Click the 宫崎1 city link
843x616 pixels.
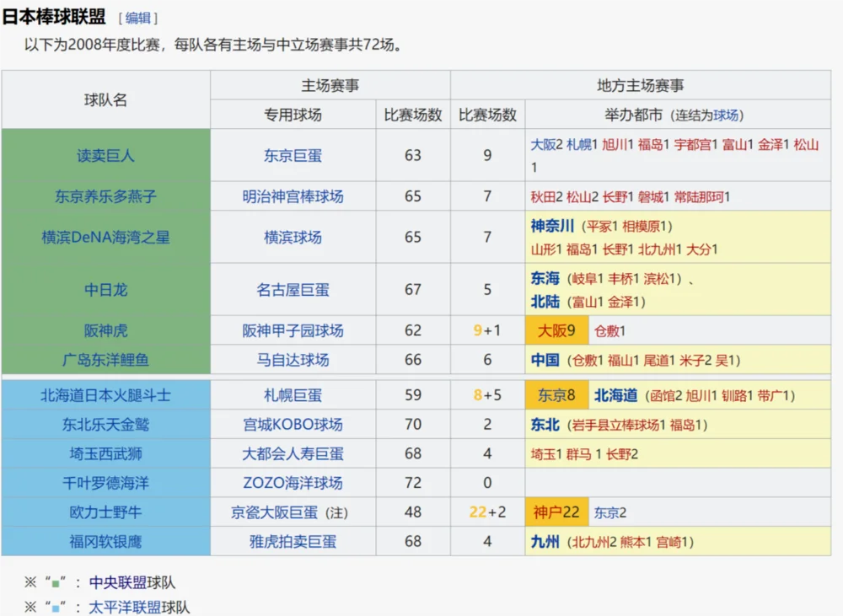(672, 542)
